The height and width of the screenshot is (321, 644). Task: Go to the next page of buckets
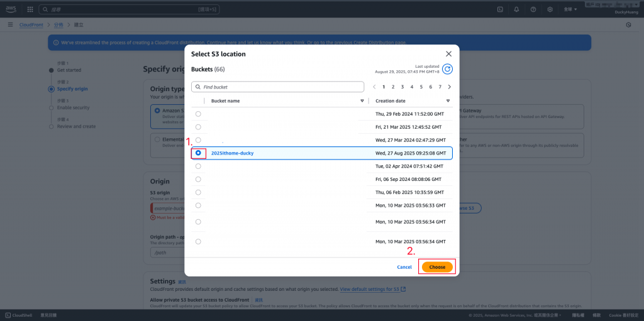point(449,87)
